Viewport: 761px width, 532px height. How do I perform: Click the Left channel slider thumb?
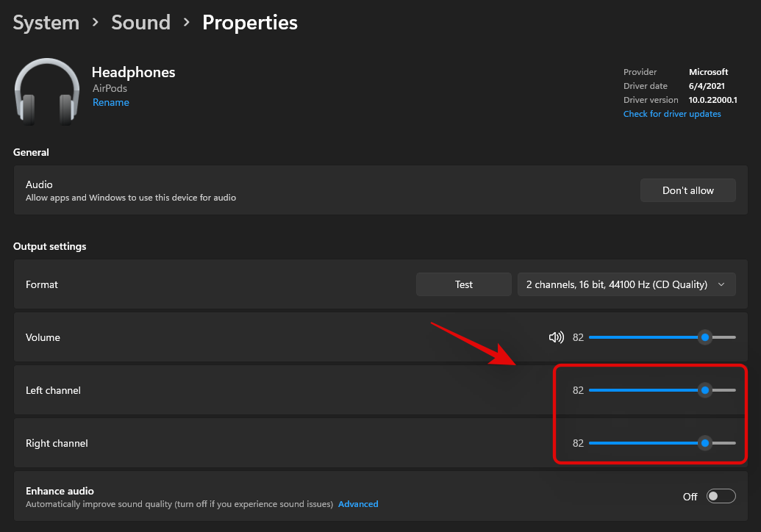705,390
